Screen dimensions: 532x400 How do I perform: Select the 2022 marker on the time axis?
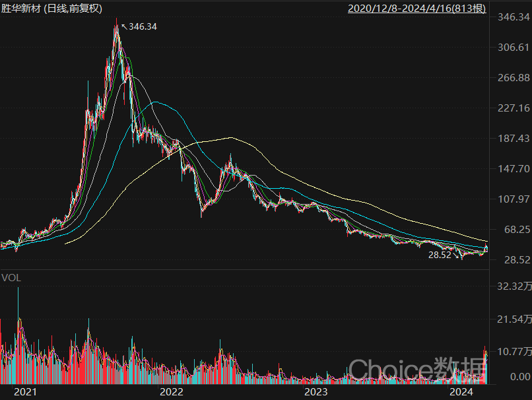(171, 392)
